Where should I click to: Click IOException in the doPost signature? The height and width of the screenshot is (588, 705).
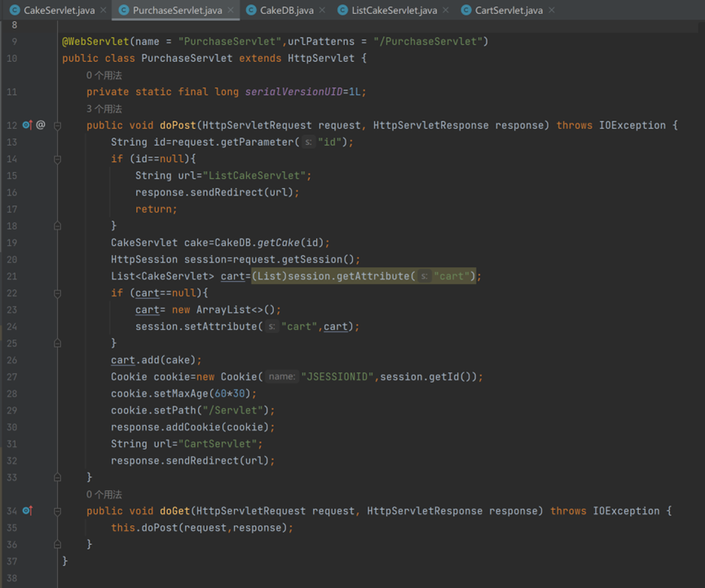(632, 125)
